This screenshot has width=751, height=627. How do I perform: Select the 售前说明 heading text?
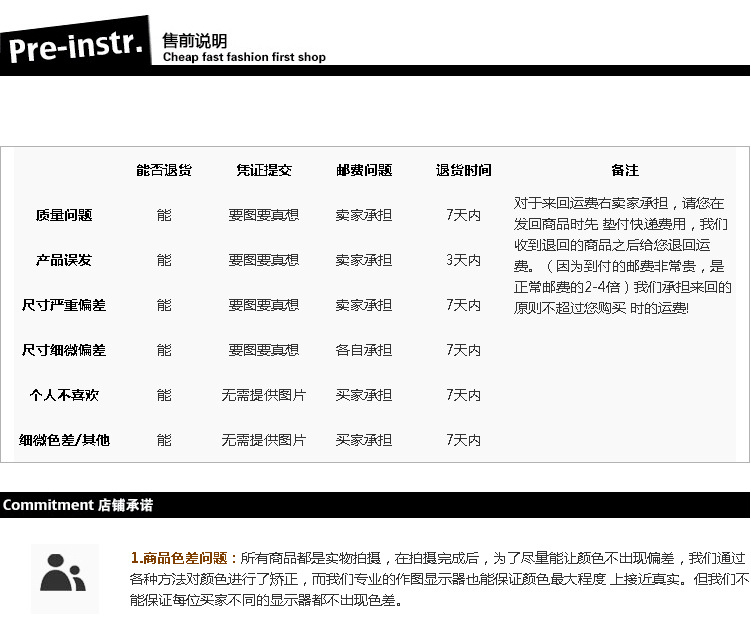click(195, 40)
